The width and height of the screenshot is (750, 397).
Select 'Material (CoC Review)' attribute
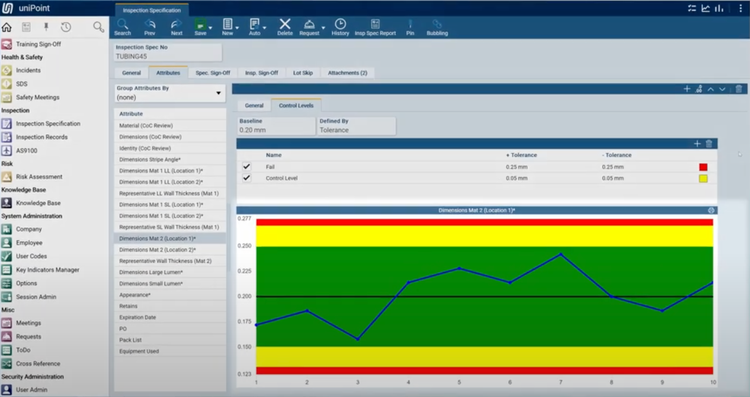coord(170,125)
